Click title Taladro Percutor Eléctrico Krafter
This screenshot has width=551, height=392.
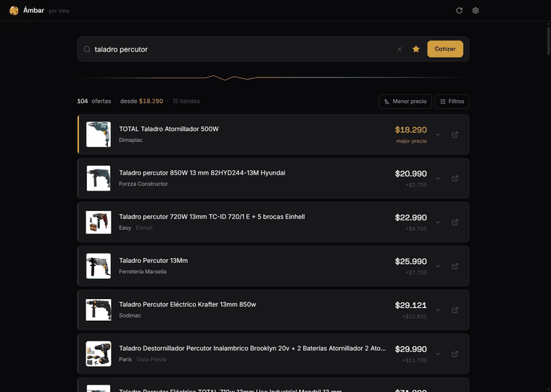click(x=187, y=304)
